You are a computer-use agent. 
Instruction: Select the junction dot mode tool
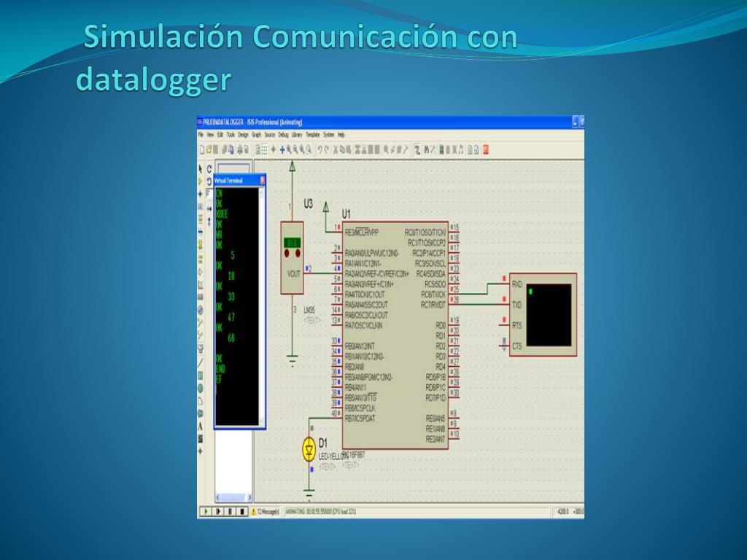tap(201, 194)
